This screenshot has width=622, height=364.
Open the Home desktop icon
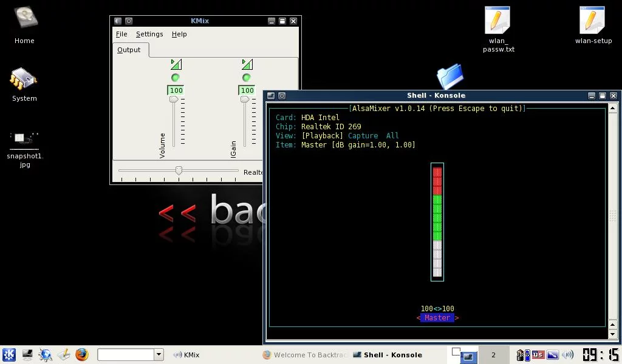24,25
